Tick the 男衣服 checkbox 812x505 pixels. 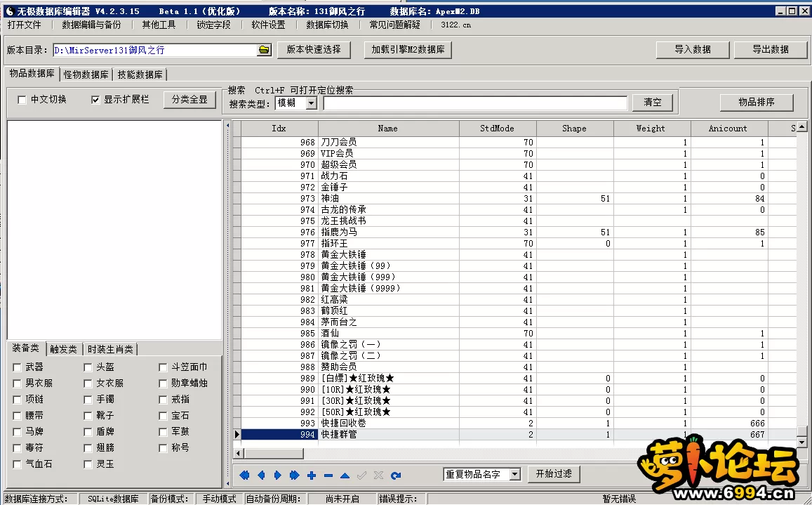17,383
